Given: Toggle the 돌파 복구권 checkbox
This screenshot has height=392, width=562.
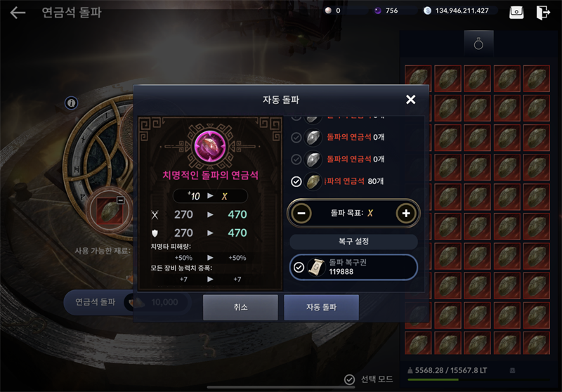Looking at the screenshot, I should tap(299, 268).
